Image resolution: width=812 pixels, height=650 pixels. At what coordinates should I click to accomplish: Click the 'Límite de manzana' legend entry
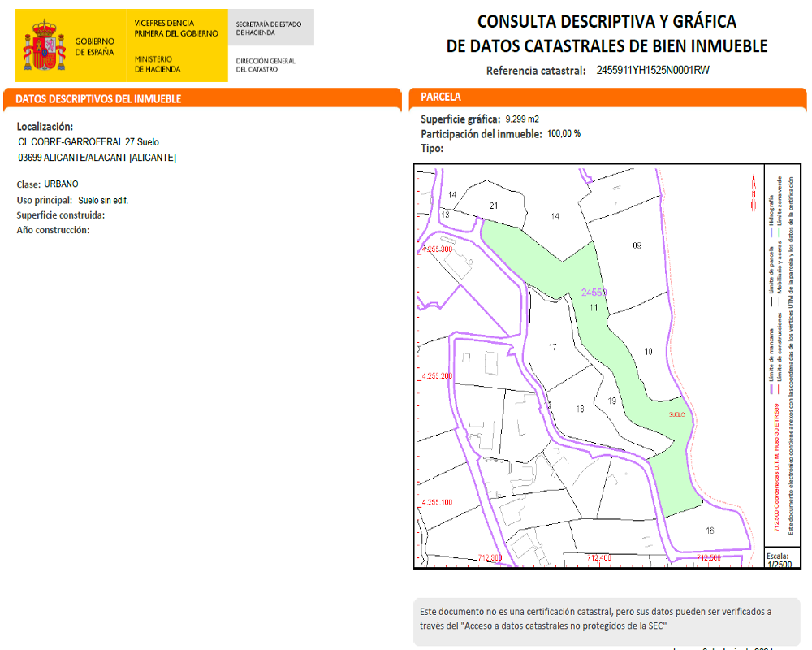(771, 362)
